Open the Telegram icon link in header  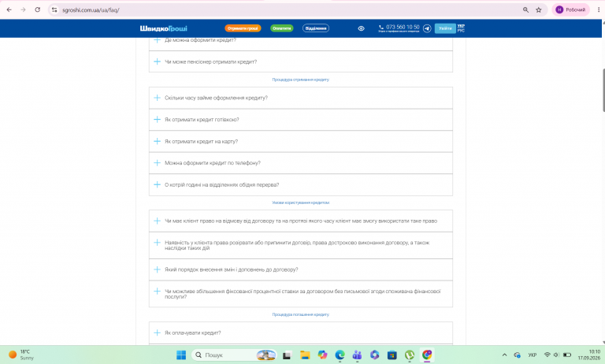(x=427, y=28)
